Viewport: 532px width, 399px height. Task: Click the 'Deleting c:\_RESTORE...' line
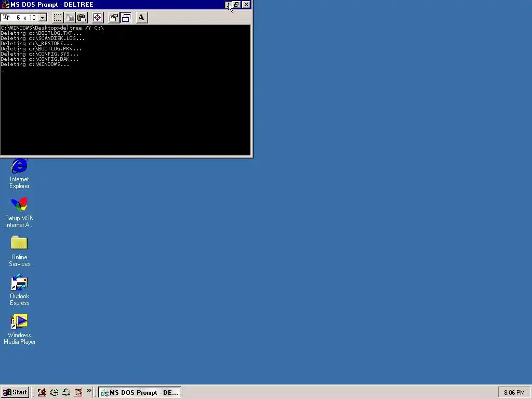point(36,44)
